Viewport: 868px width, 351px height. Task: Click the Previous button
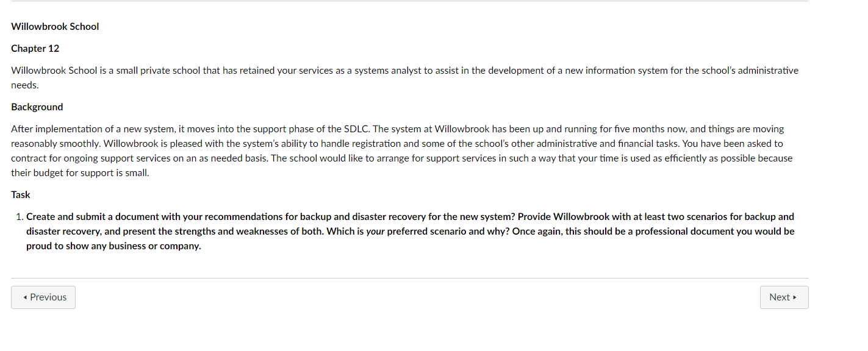pos(43,297)
